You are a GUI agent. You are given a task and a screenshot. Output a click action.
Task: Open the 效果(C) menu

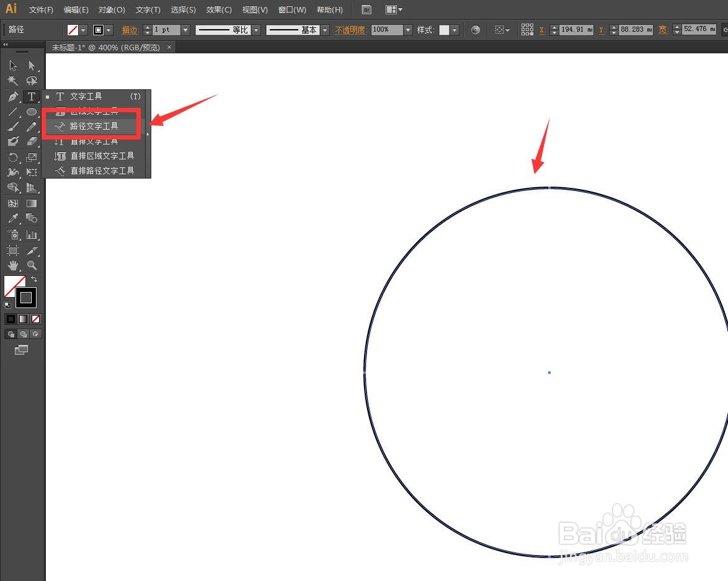pyautogui.click(x=219, y=10)
